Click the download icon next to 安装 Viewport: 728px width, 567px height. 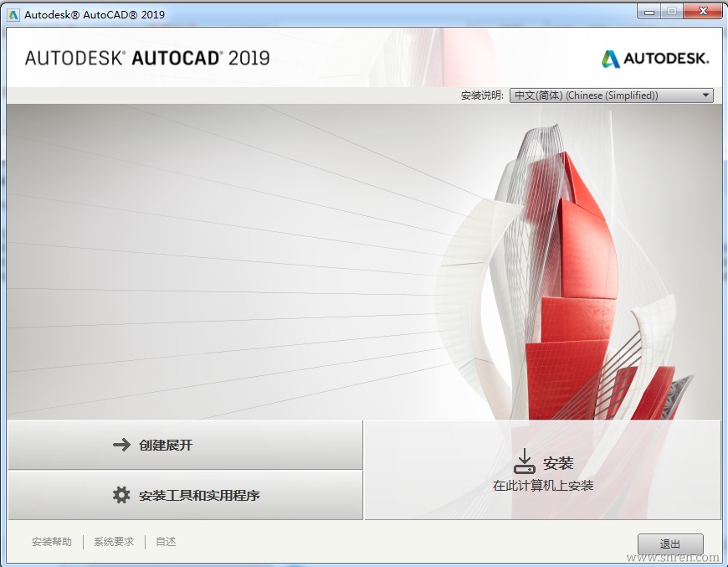click(x=525, y=461)
